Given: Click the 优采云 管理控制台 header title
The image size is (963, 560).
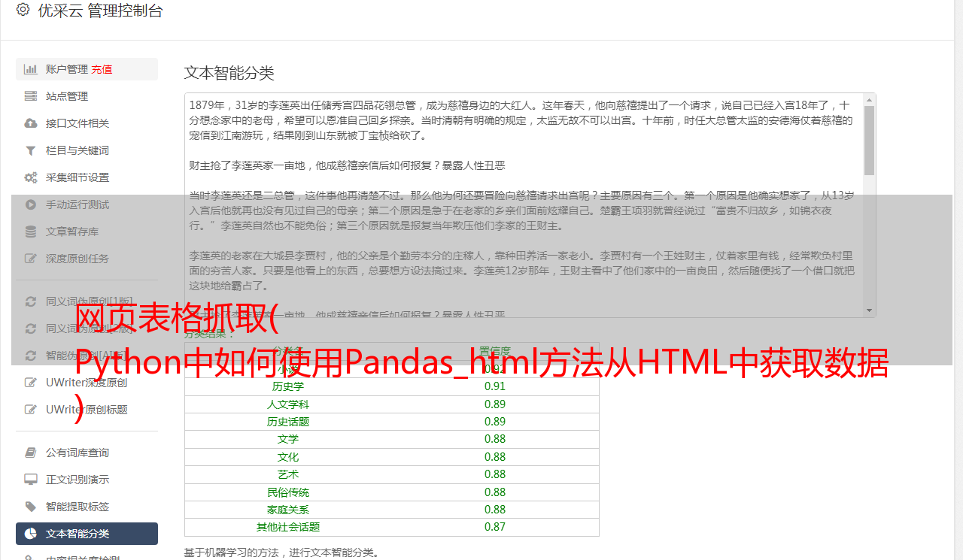Looking at the screenshot, I should (x=100, y=11).
